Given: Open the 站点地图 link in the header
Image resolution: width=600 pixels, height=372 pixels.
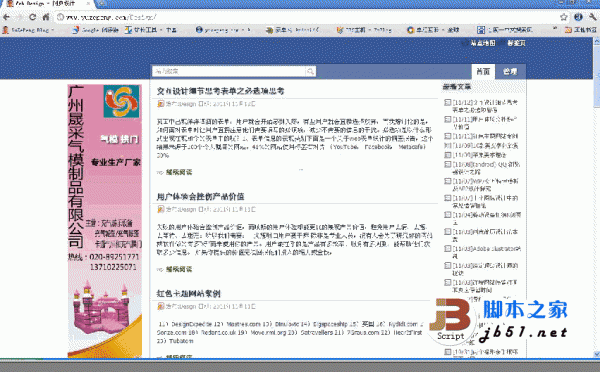Looking at the screenshot, I should tap(483, 43).
